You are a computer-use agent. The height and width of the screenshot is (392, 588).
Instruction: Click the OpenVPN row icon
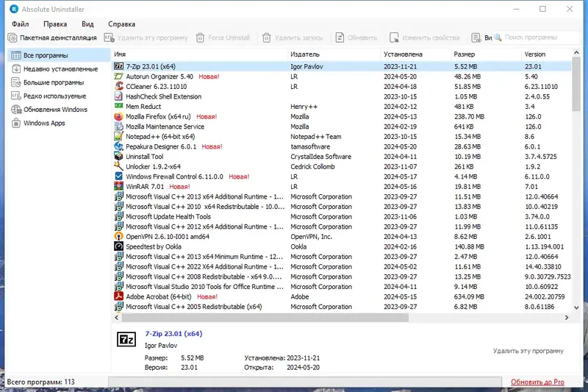coord(118,237)
